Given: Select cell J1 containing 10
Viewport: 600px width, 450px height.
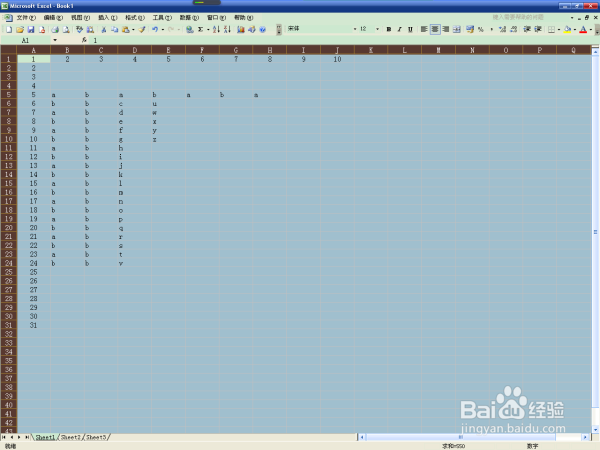Looking at the screenshot, I should 337,59.
